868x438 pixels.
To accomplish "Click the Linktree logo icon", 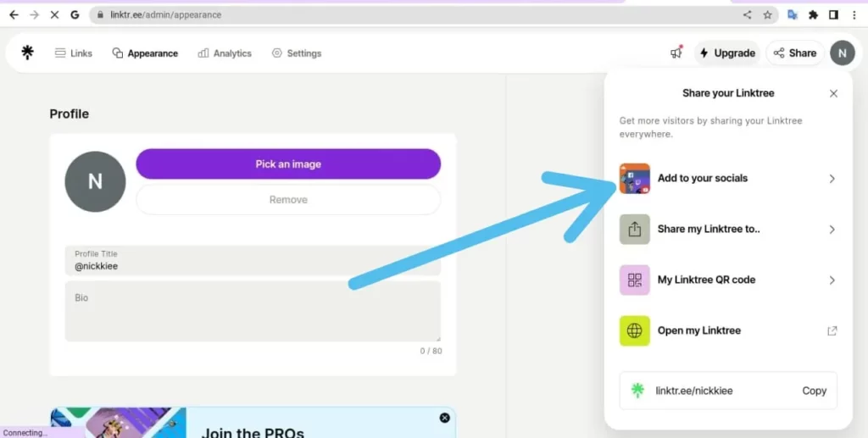I will (x=27, y=53).
